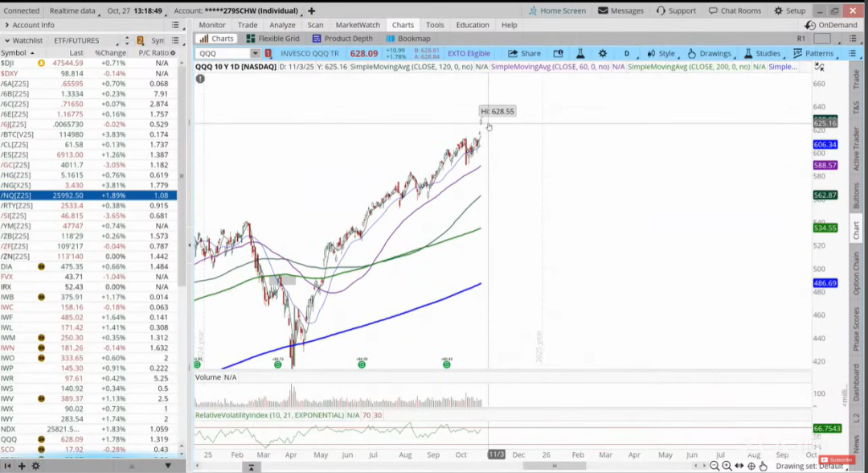
Task: Open the Studies menu
Action: pyautogui.click(x=762, y=53)
